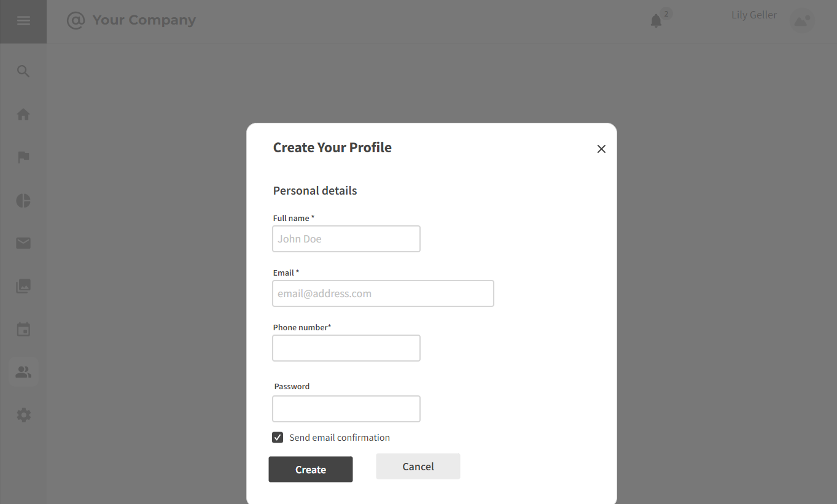
Task: Open the calendar icon in the sidebar
Action: tap(23, 328)
